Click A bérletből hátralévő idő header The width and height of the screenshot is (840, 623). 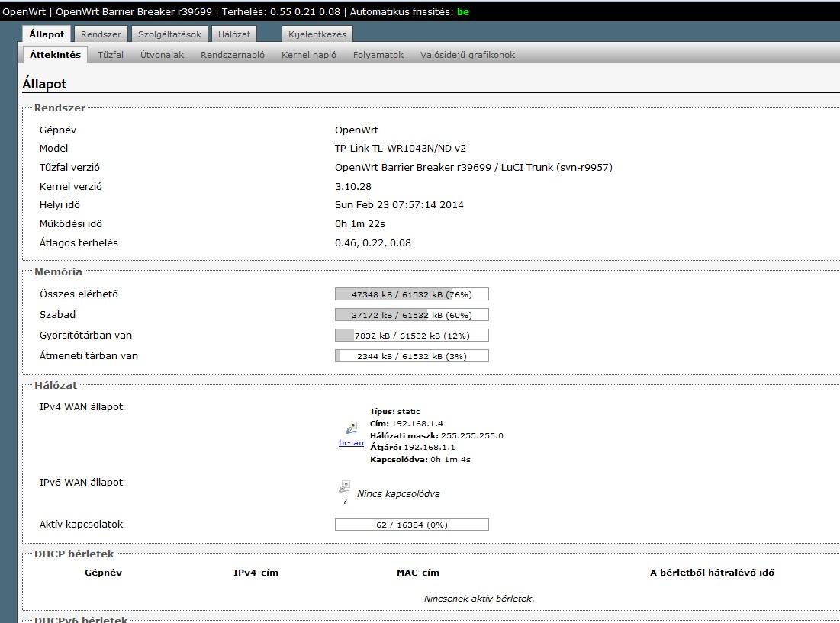tap(712, 573)
